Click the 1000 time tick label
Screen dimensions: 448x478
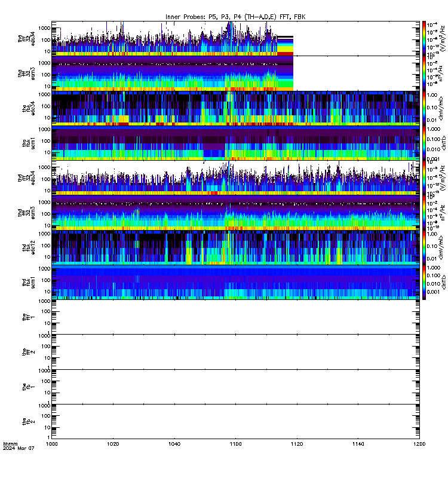(x=51, y=444)
